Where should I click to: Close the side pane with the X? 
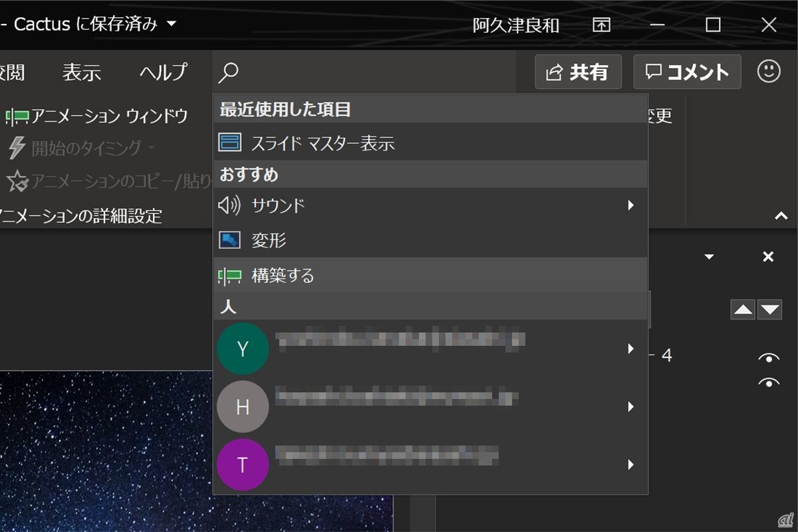click(768, 257)
